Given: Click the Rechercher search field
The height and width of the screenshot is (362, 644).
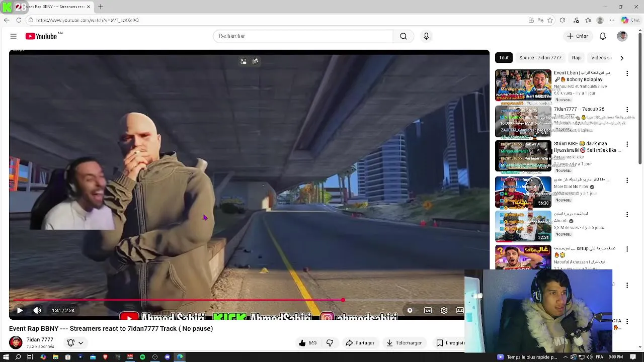Looking at the screenshot, I should pos(303,36).
